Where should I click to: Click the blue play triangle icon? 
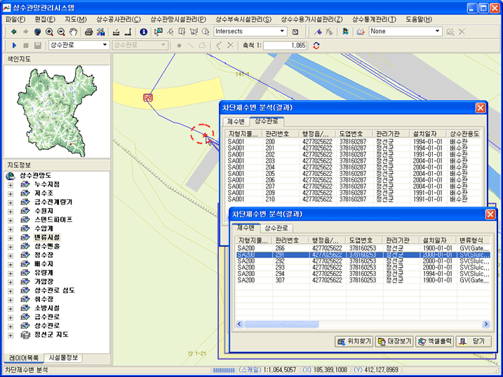pos(14,45)
